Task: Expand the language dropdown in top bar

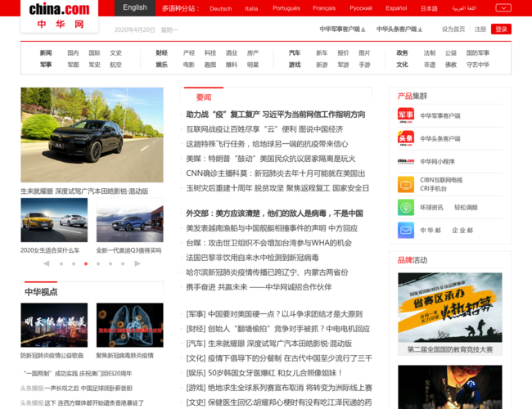Action: (x=503, y=8)
